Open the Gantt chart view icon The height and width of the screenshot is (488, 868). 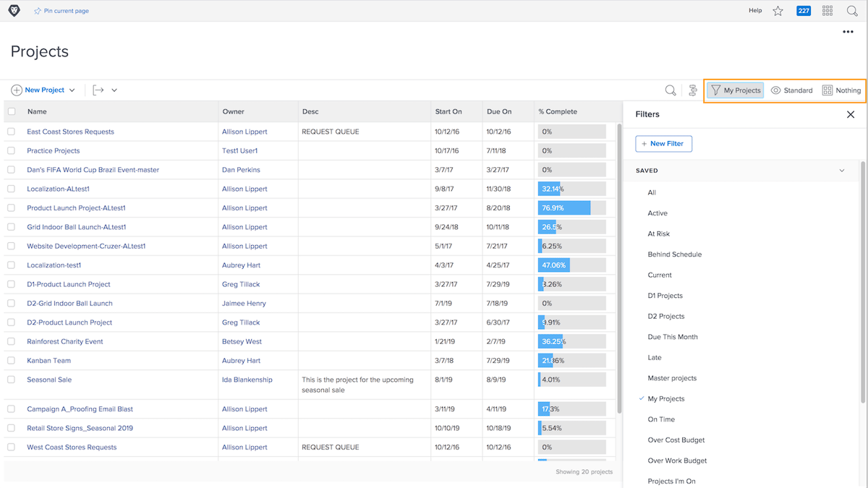[x=692, y=90]
